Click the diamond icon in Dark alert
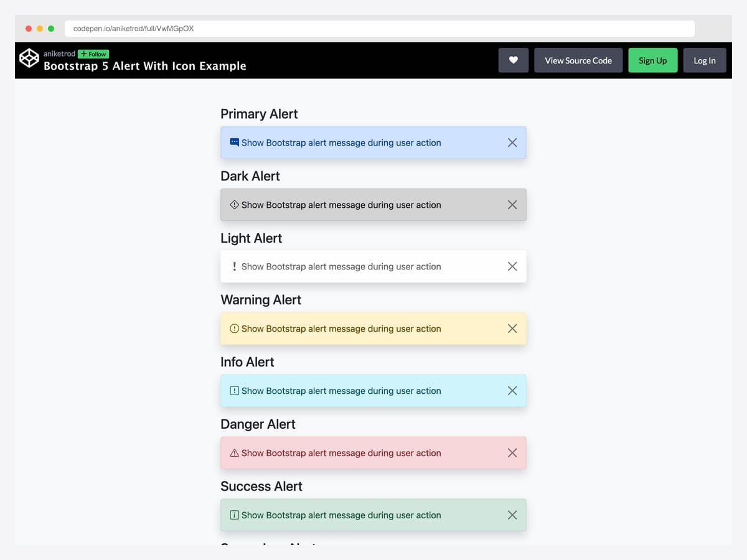This screenshot has width=747, height=560. click(x=234, y=204)
